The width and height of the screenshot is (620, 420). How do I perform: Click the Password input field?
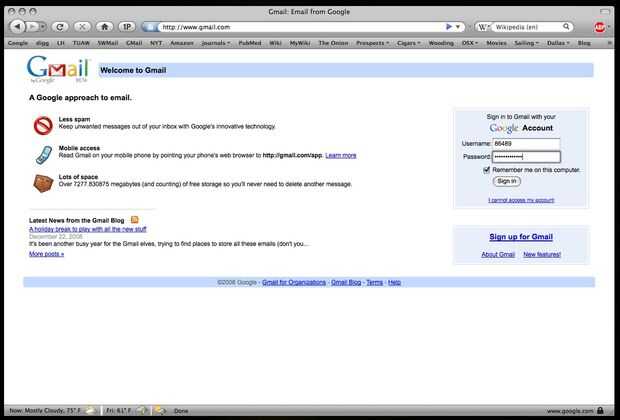pyautogui.click(x=526, y=157)
